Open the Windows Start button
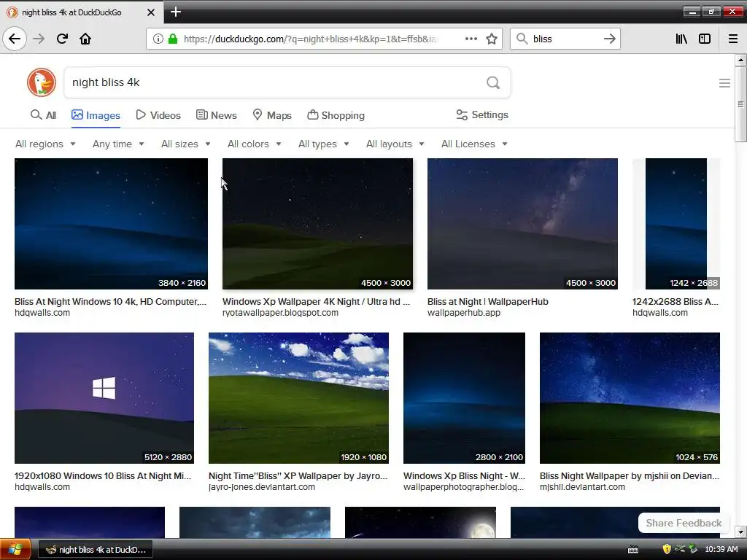747x560 pixels. point(15,550)
